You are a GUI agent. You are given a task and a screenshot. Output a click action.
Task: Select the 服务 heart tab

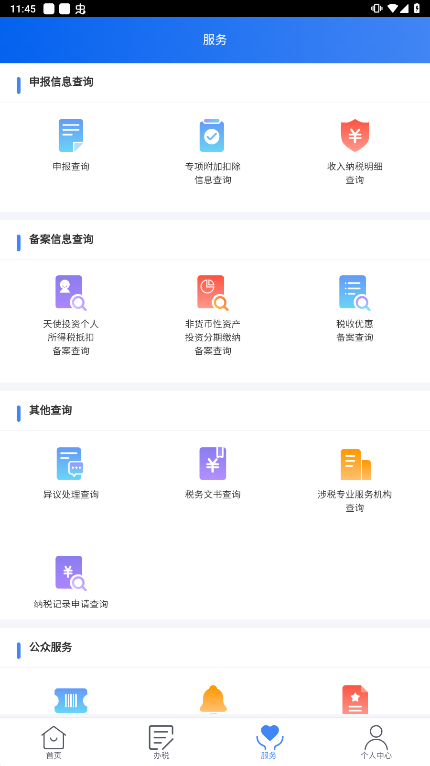[x=269, y=742]
